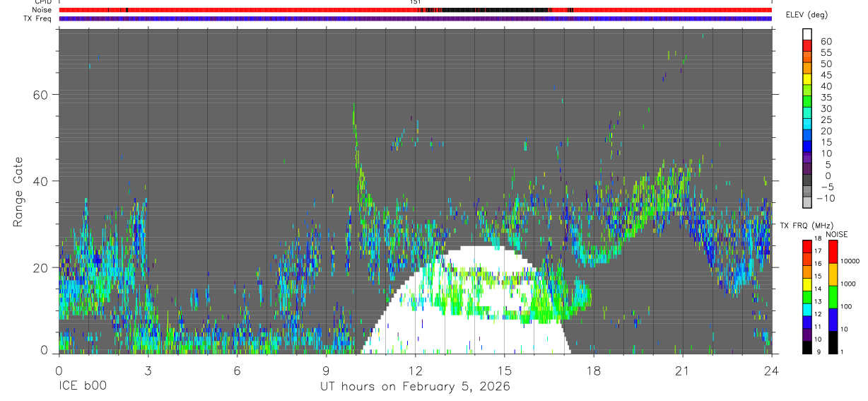
Task: Click x-axis tick label 3
Action: tap(148, 370)
